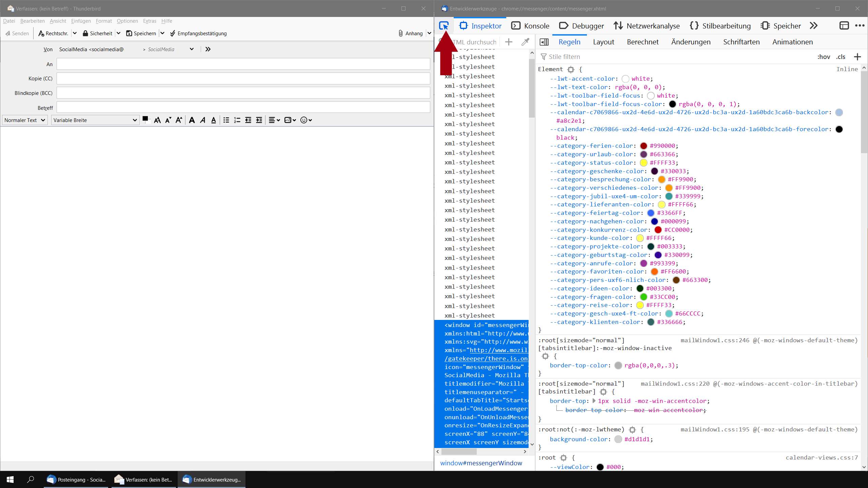Add a new style rule with the plus icon
This screenshot has height=488, width=868.
click(857, 57)
